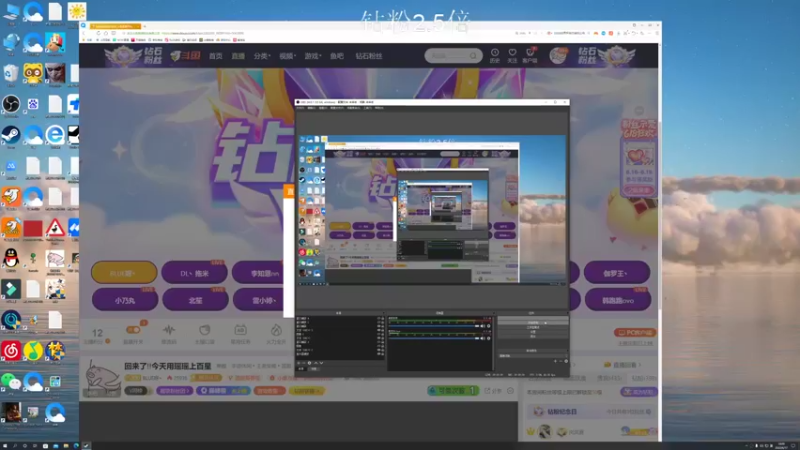Viewport: 800px width, 450px height.
Task: Open the Steam desktop shortcut
Action: click(x=11, y=135)
